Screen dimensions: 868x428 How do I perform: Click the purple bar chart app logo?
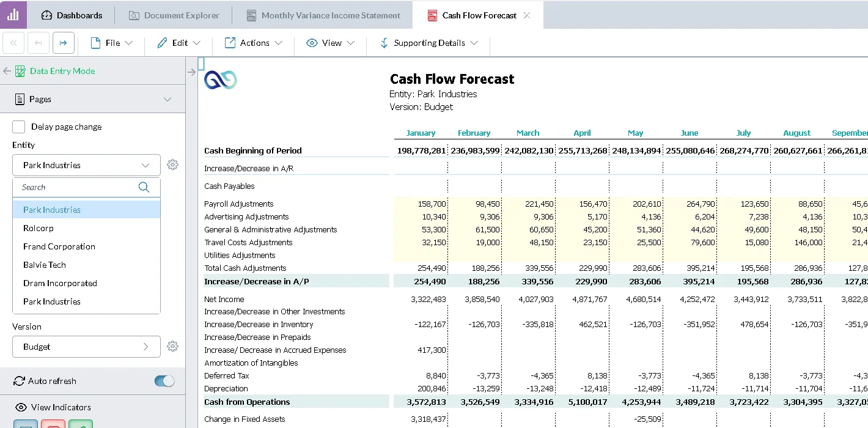pyautogui.click(x=13, y=15)
